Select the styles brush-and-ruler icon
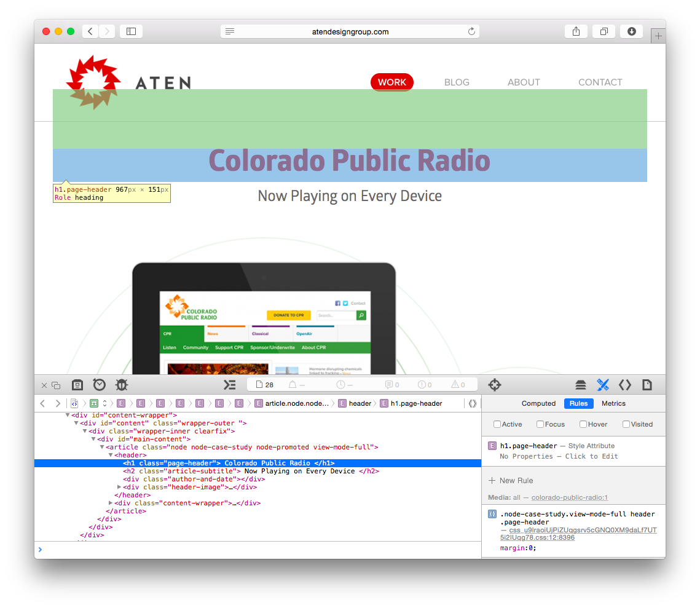The image size is (700, 608). coord(603,385)
